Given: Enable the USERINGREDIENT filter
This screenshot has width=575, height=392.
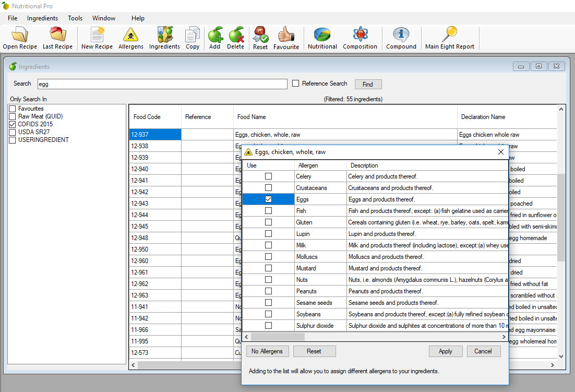Looking at the screenshot, I should [x=13, y=140].
